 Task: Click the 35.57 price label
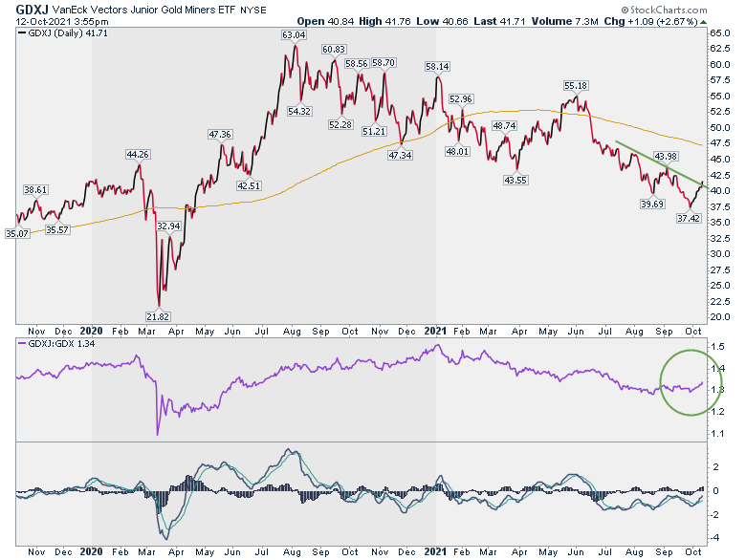click(x=57, y=229)
